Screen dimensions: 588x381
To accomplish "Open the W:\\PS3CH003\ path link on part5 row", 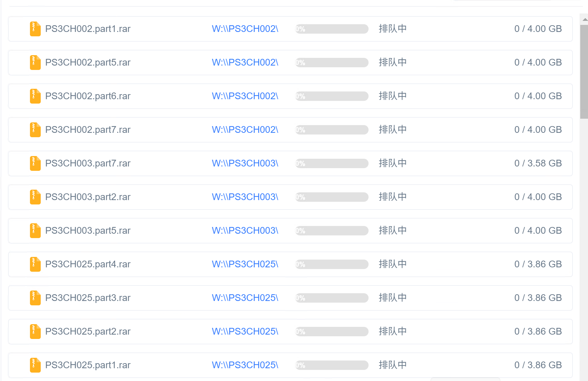I will (245, 231).
